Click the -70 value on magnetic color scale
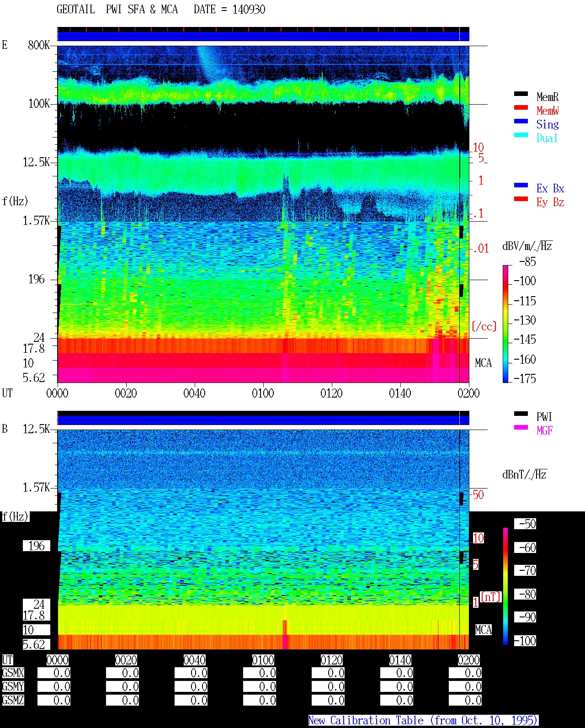This screenshot has height=728, width=585. (x=525, y=570)
